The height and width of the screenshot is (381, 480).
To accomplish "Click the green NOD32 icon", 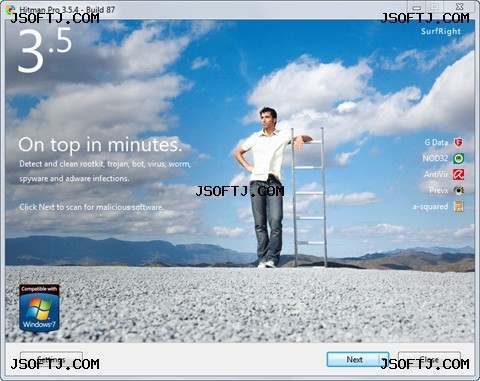I will (459, 158).
